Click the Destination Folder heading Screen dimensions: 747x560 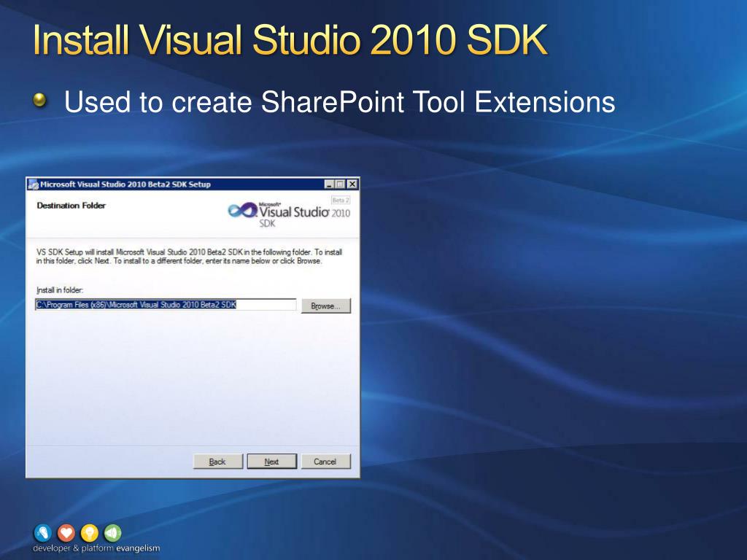pos(71,205)
